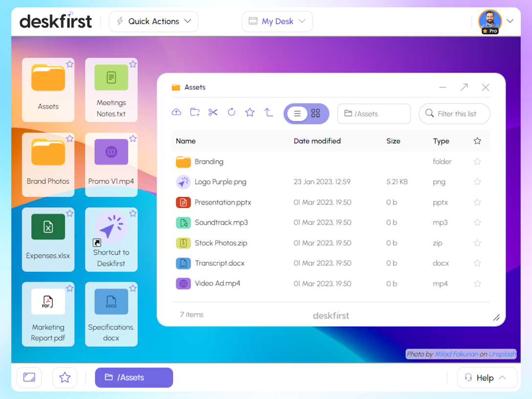Click the go up one level arrow

(268, 112)
